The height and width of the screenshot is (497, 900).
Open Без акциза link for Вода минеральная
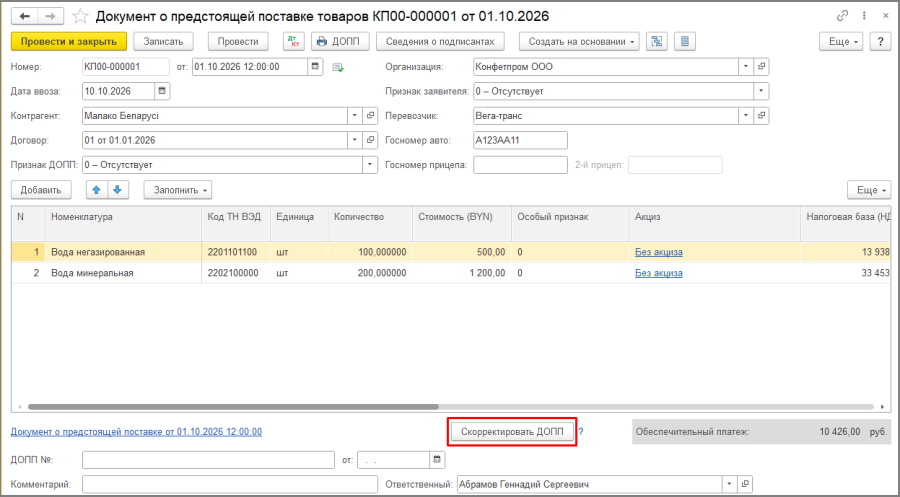658,273
